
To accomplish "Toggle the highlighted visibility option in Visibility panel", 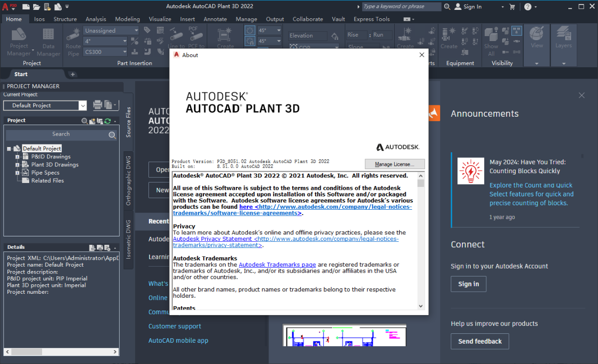I will point(516,31).
